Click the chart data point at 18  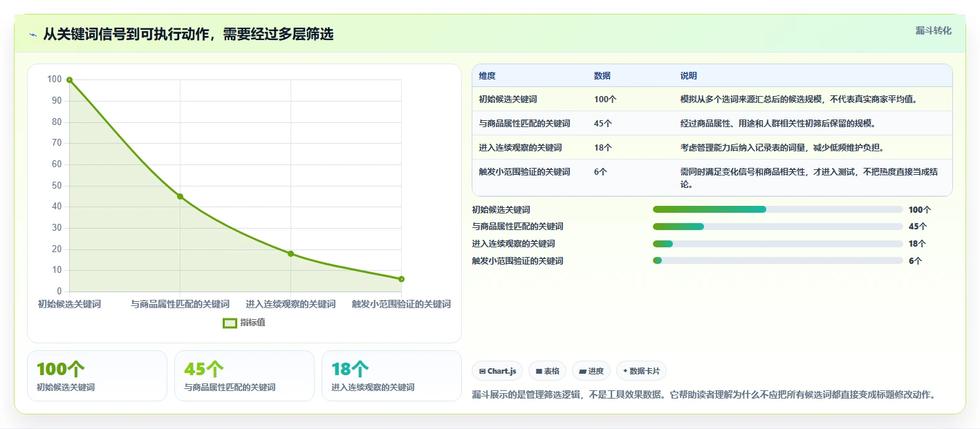click(x=290, y=254)
